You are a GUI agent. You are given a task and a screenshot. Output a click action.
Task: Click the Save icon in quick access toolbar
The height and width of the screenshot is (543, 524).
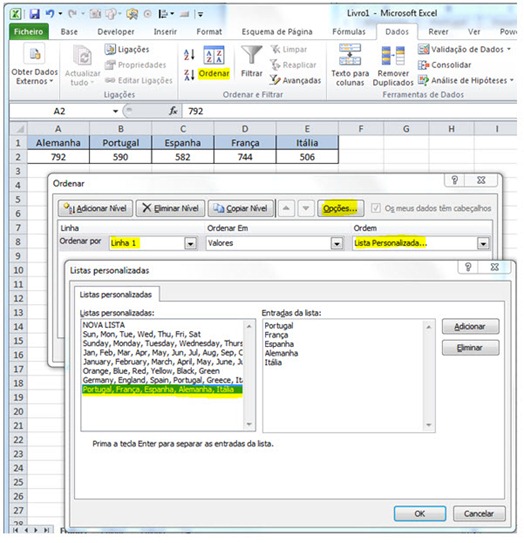point(34,14)
